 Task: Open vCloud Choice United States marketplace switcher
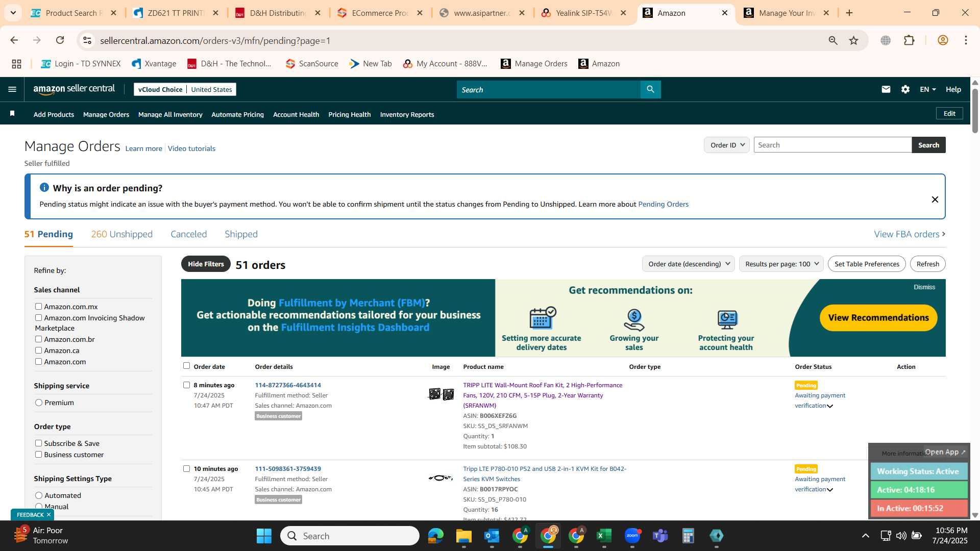click(185, 89)
